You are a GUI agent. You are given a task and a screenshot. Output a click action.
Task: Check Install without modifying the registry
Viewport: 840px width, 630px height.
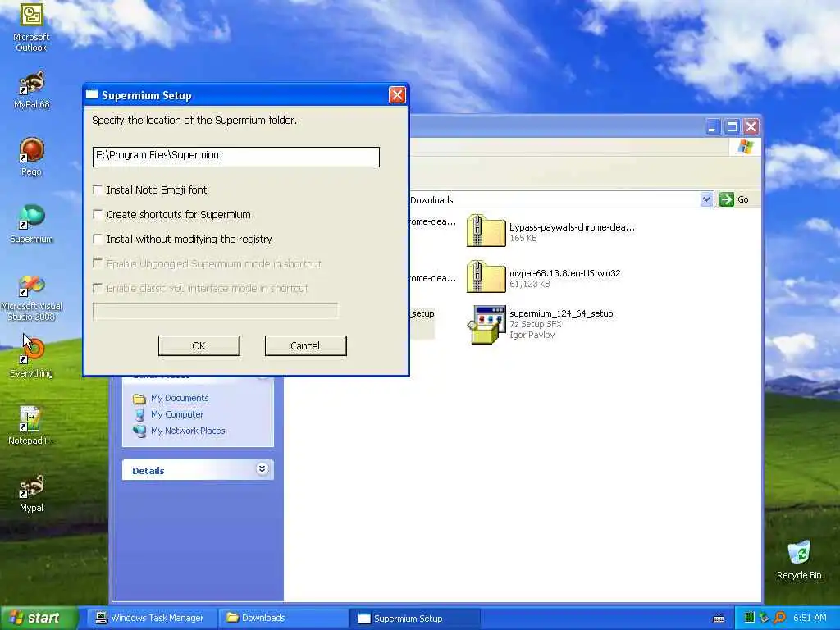point(98,239)
